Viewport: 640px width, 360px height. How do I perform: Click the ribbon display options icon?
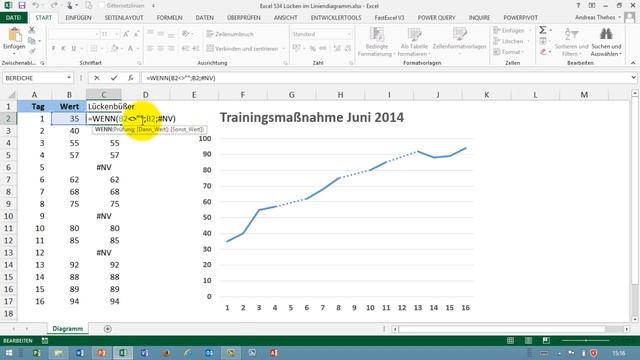592,6
